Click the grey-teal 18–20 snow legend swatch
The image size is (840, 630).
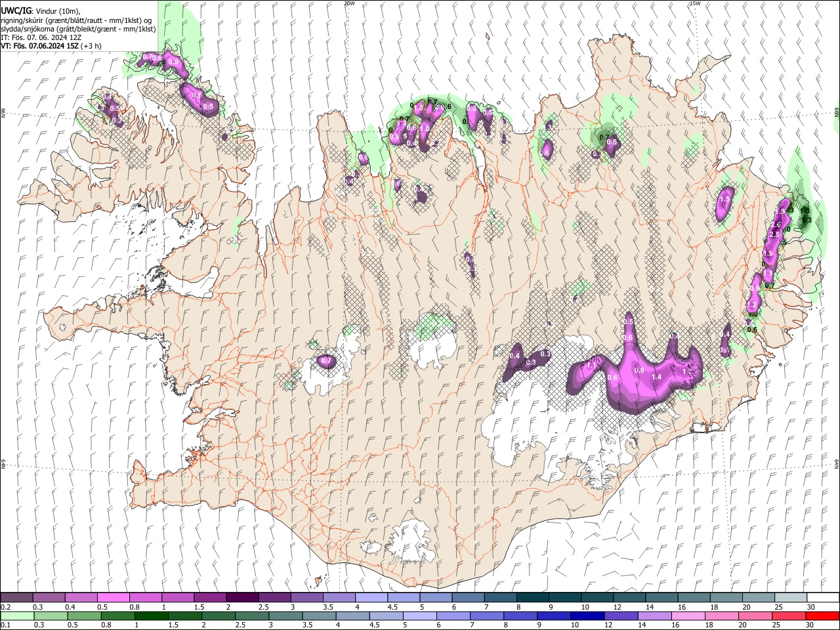(x=726, y=598)
